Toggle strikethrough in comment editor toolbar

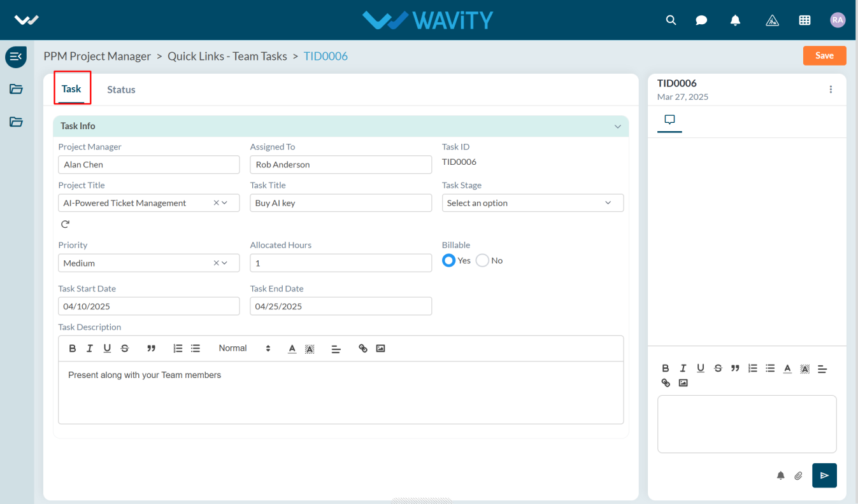click(x=718, y=368)
